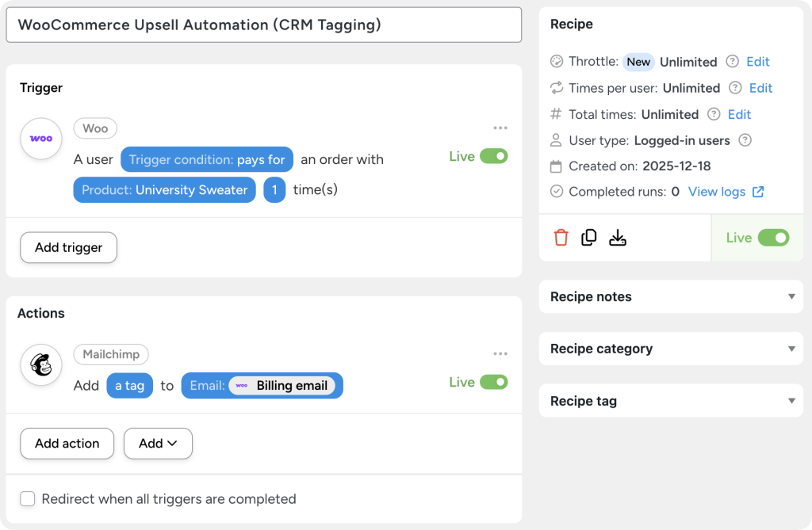Export the recipe via the download icon
Image resolution: width=812 pixels, height=530 pixels.
(x=618, y=237)
